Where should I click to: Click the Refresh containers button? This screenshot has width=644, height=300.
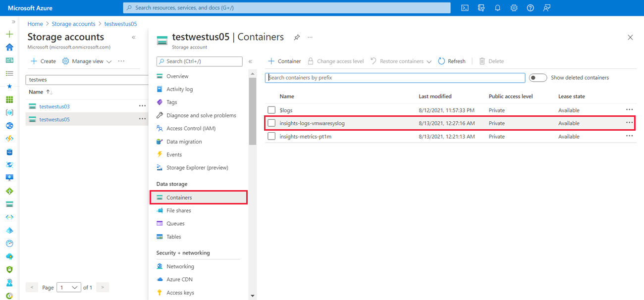point(452,61)
